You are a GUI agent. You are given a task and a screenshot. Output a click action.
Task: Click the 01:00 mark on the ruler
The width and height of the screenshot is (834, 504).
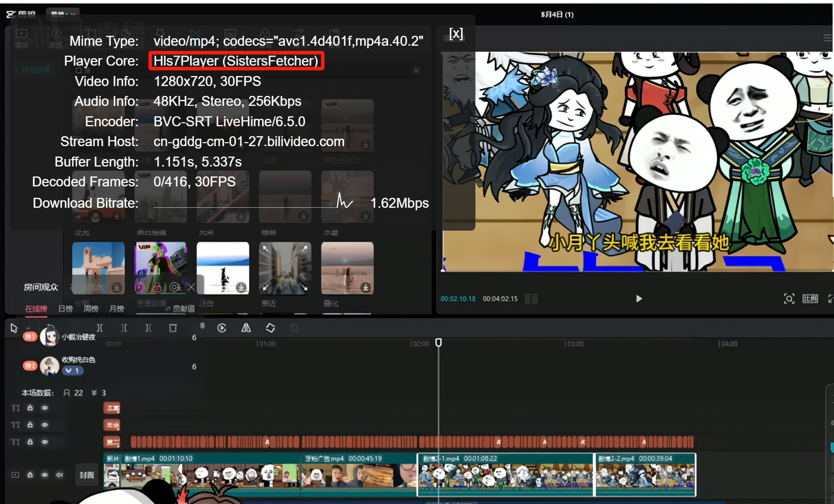266,344
